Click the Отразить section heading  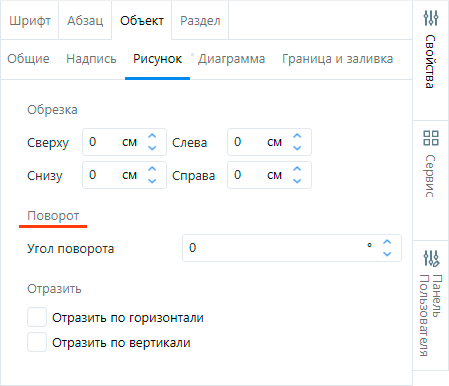click(54, 289)
